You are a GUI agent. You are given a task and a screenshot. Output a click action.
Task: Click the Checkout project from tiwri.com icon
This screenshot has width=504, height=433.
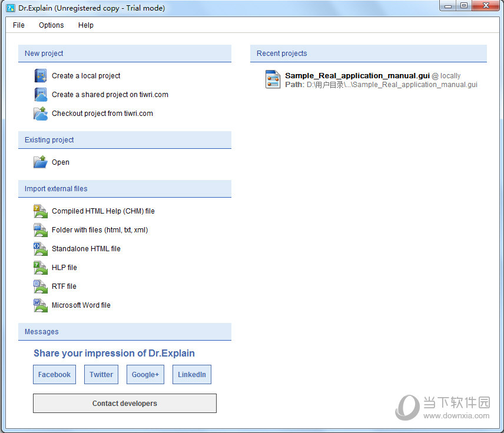point(41,114)
